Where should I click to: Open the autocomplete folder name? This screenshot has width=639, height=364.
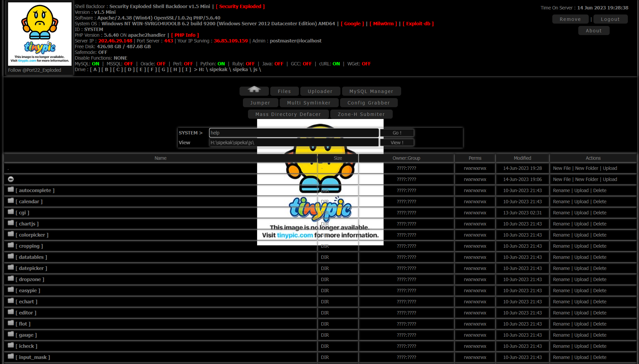(x=35, y=190)
